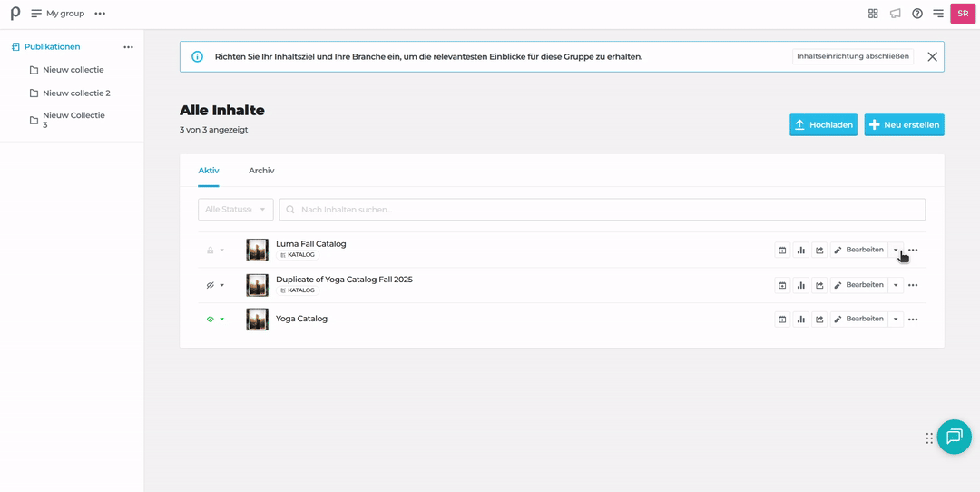Open three-dot menu for Yoga Catalog row
Viewport: 980px width, 492px height.
click(x=913, y=320)
